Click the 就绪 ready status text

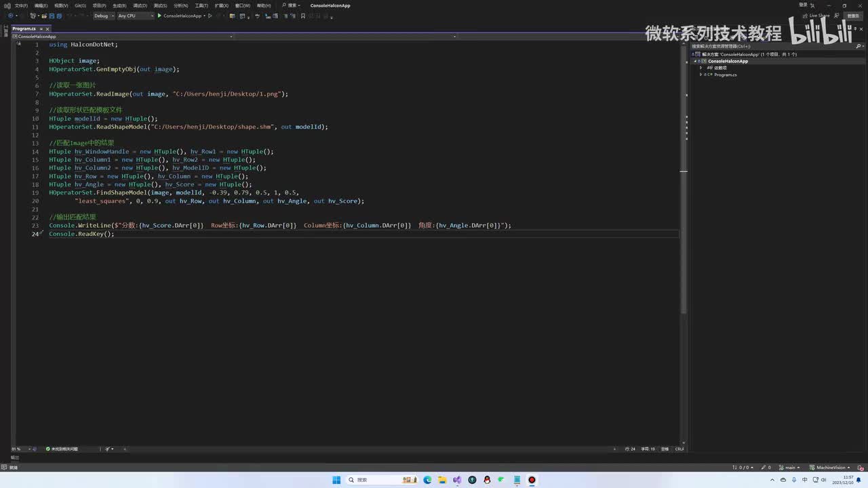(13, 468)
